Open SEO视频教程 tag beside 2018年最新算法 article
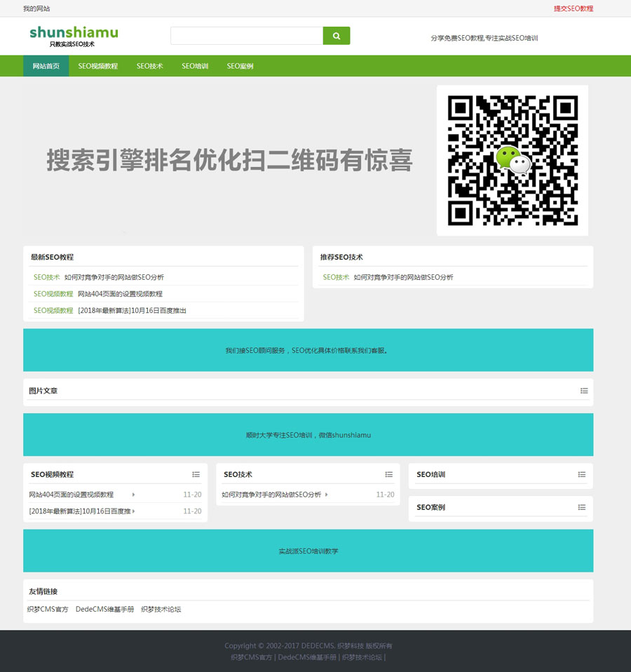This screenshot has width=631, height=672. pos(53,311)
